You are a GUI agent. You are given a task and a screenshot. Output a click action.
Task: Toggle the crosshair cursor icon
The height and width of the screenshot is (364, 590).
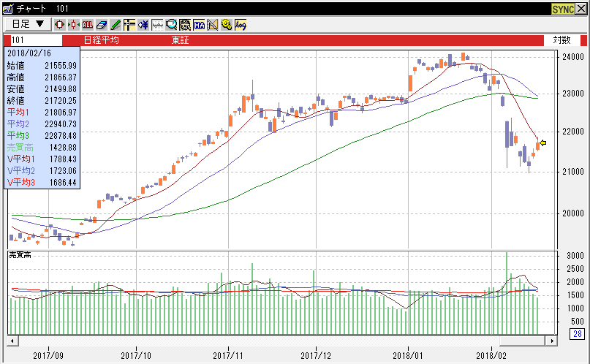[129, 25]
